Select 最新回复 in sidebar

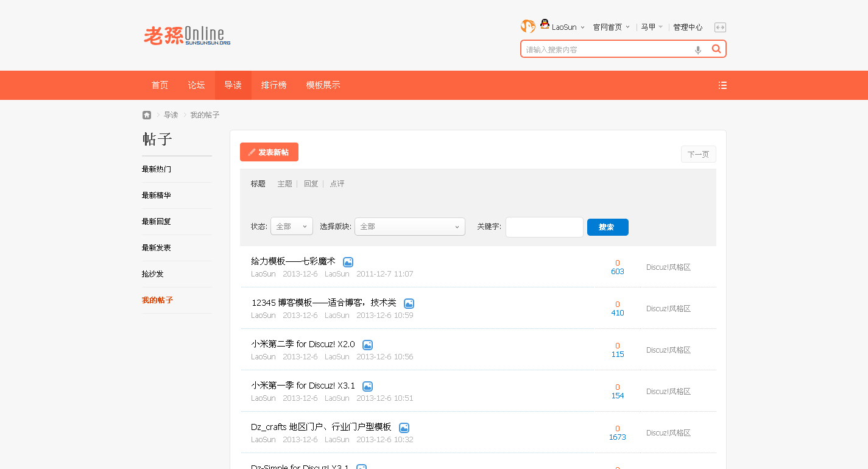coord(157,222)
